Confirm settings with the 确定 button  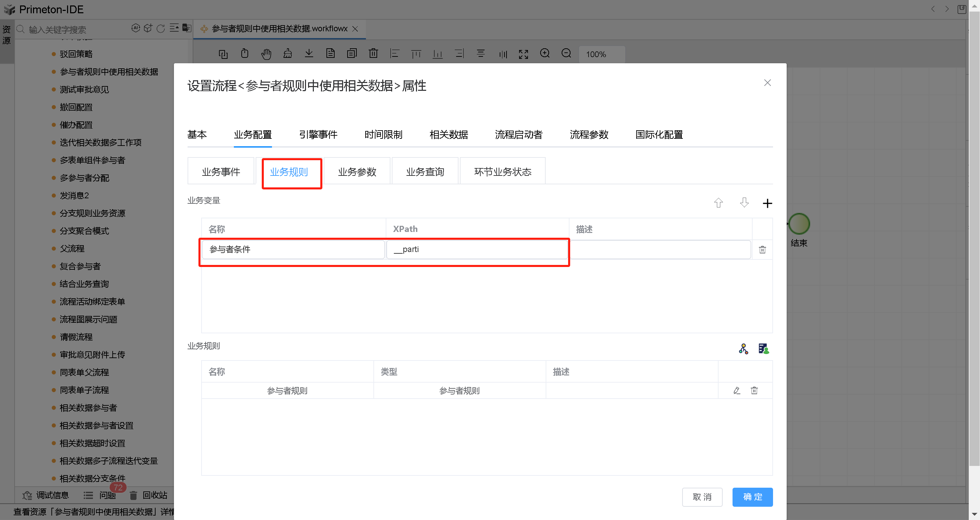752,497
